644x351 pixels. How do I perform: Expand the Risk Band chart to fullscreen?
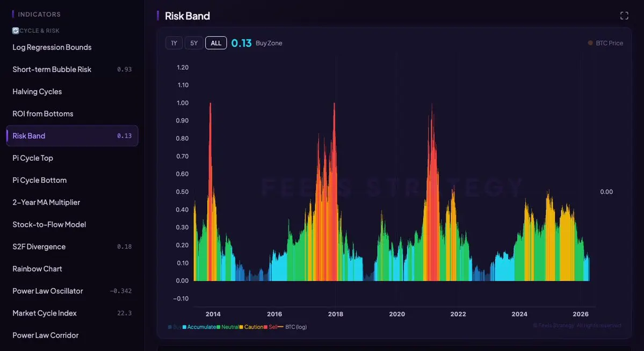[x=624, y=16]
